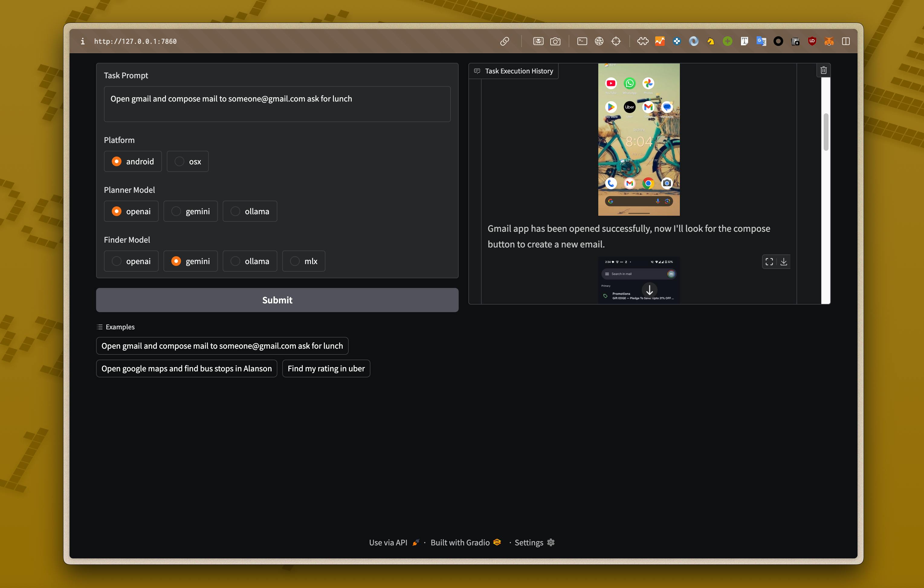This screenshot has height=588, width=924.
Task: Click the Submit button
Action: [277, 300]
